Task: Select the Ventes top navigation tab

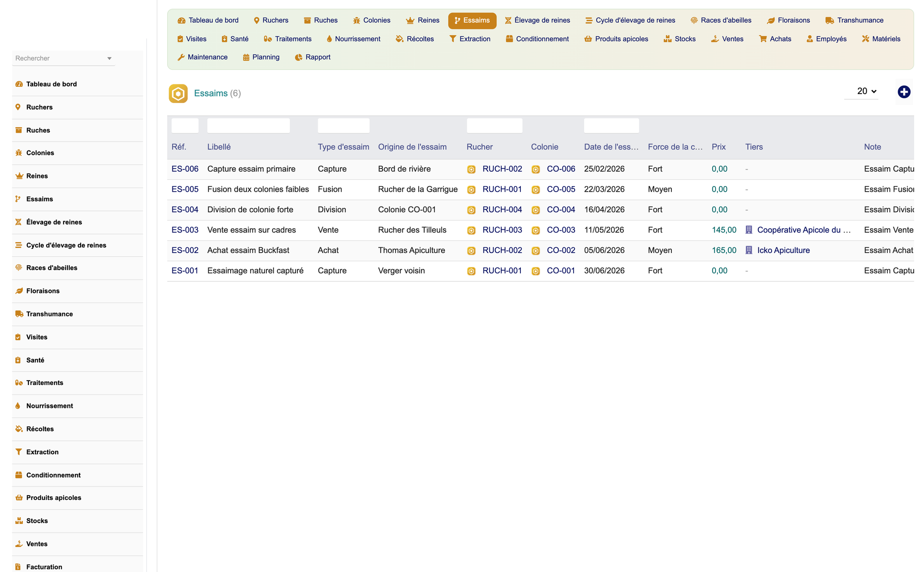Action: (727, 39)
